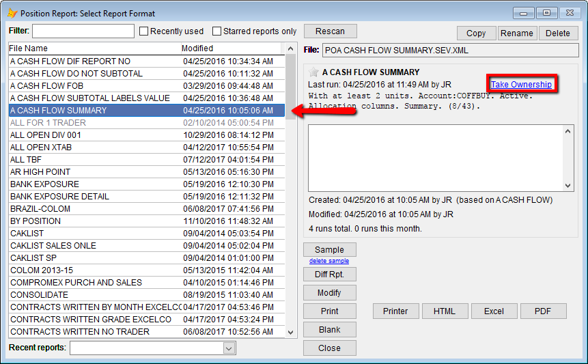The image size is (588, 364).
Task: Select CAKLIST SALES ONLE report
Action: click(147, 246)
